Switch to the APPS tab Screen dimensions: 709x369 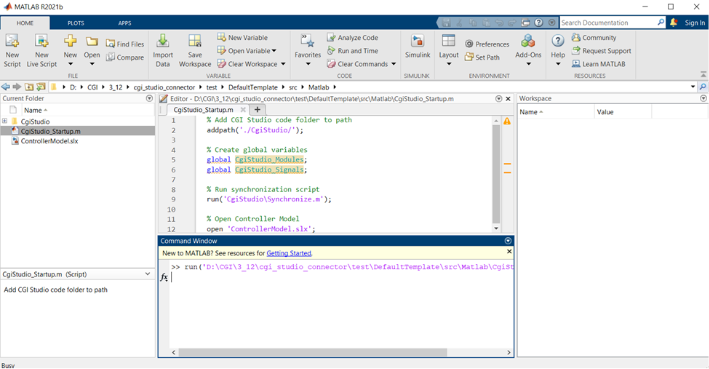(x=125, y=23)
